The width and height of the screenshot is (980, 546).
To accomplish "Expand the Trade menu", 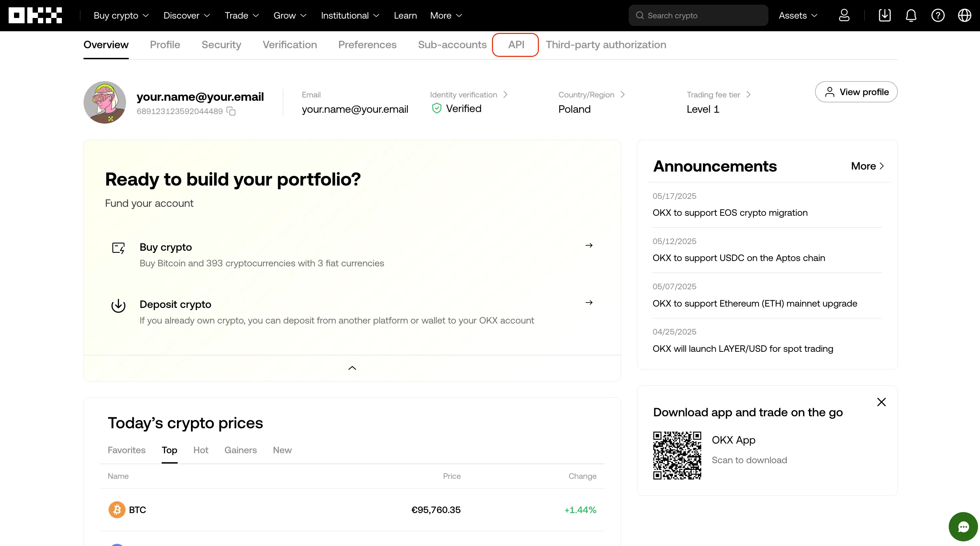I will [242, 15].
